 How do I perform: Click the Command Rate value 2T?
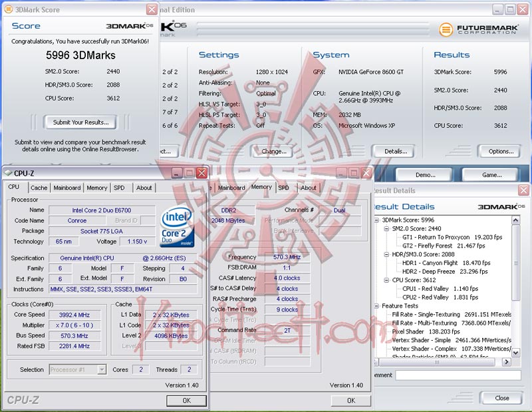[287, 330]
